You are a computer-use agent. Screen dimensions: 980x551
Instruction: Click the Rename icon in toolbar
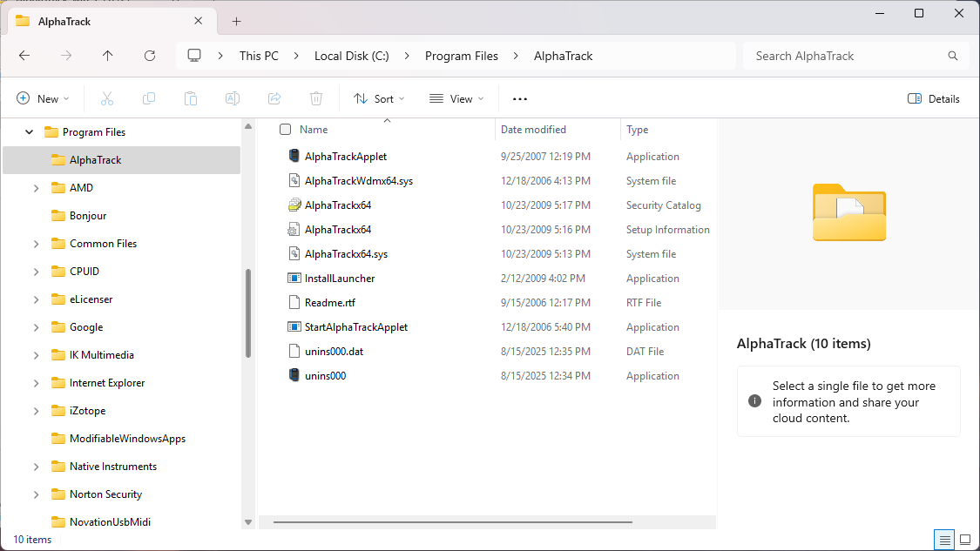click(x=233, y=99)
